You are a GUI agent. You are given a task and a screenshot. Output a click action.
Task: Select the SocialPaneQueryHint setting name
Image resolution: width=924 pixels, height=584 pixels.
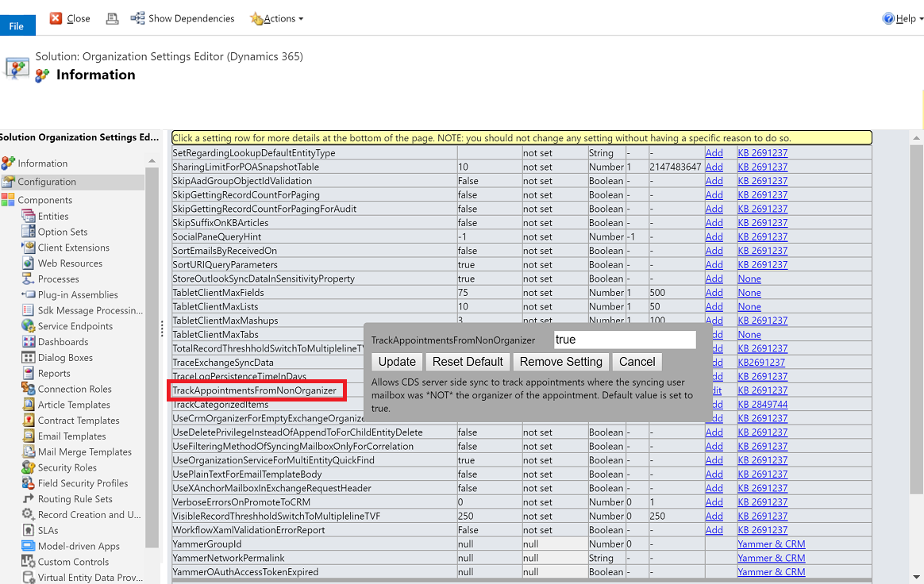217,237
